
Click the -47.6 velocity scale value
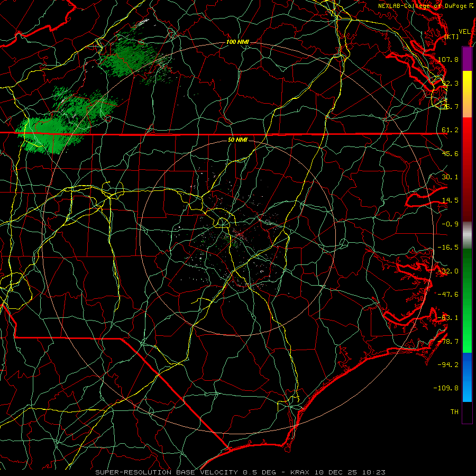tap(448, 295)
